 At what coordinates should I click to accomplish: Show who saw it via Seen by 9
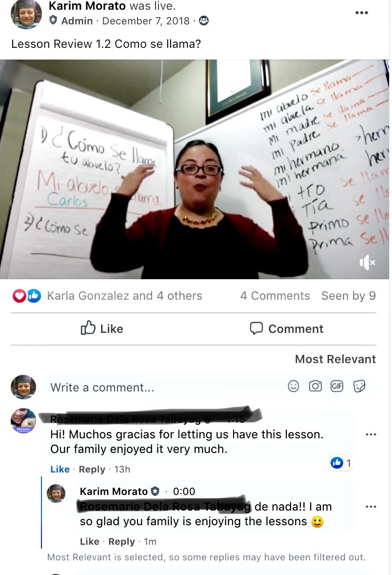coord(349,296)
